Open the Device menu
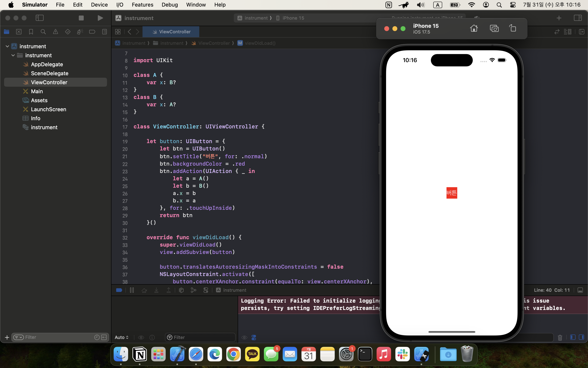 [99, 5]
